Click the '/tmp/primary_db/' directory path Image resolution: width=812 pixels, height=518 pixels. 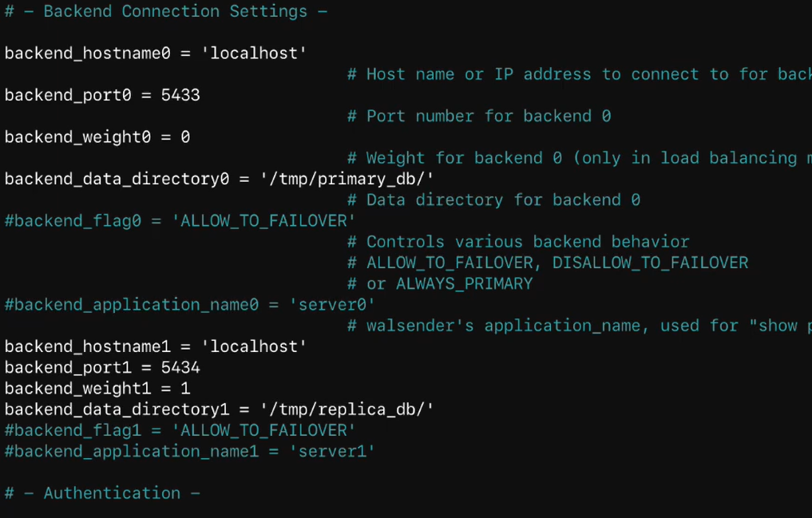tap(347, 179)
